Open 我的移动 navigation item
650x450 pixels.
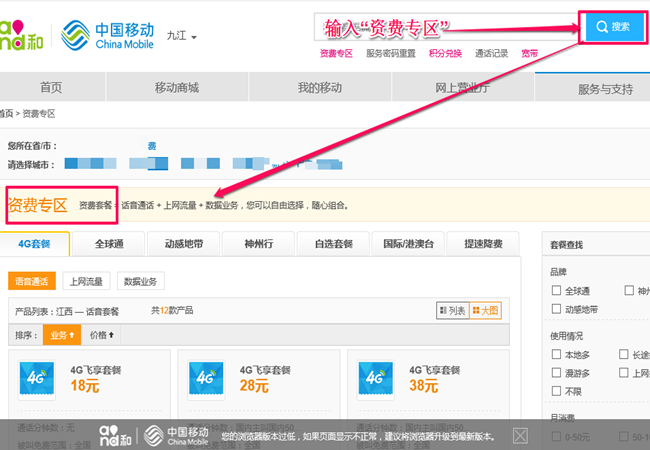click(320, 87)
